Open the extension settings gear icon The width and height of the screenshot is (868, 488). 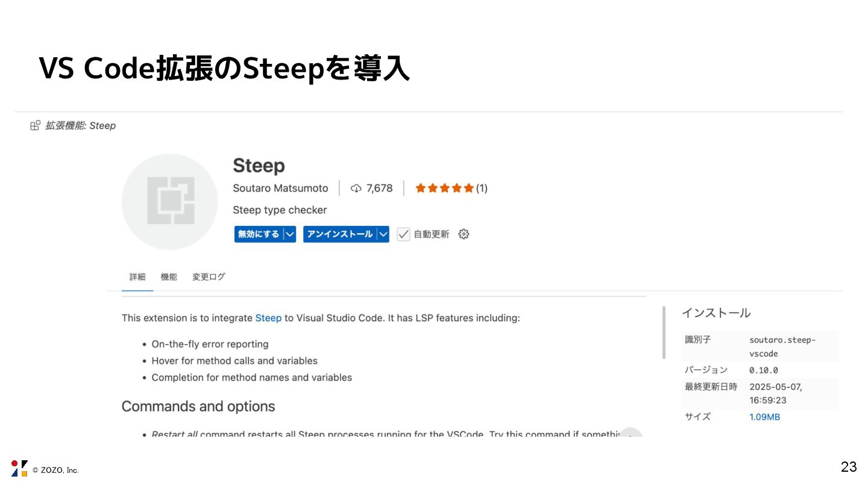464,234
